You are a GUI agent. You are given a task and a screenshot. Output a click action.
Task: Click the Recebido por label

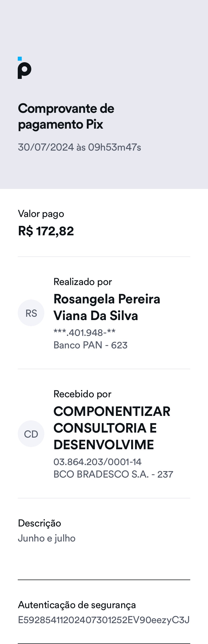pyautogui.click(x=82, y=394)
